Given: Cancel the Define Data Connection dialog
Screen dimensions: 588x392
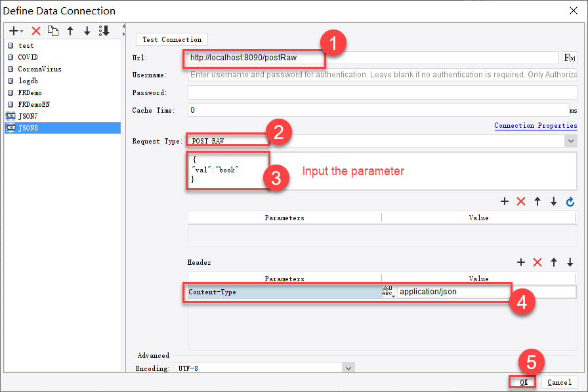Looking at the screenshot, I should coord(559,382).
